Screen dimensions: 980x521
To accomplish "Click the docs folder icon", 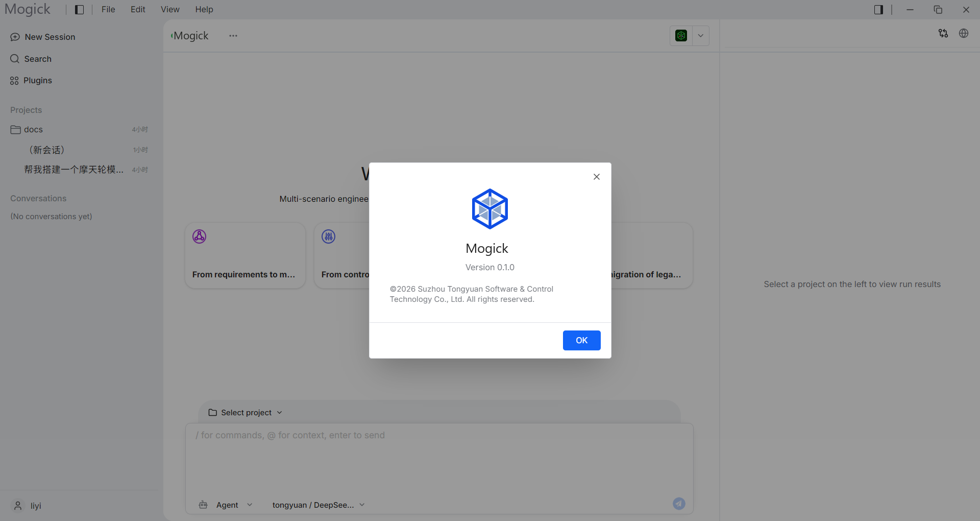I will click(x=15, y=130).
